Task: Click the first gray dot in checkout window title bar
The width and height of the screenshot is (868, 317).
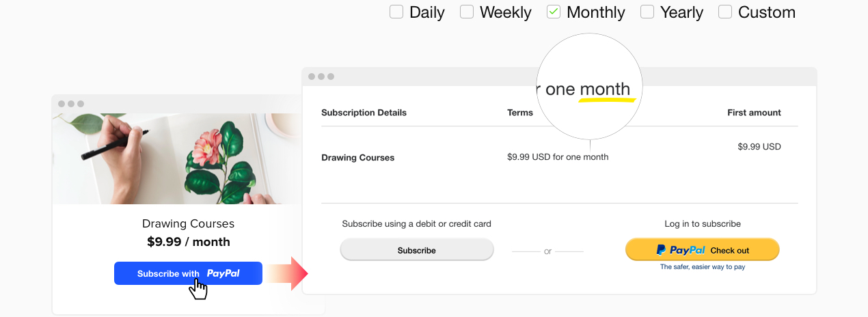Action: tap(312, 77)
